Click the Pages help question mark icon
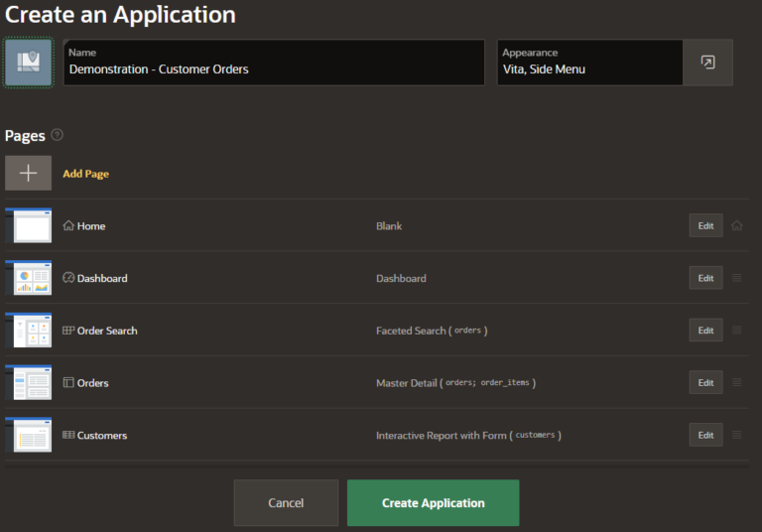Screen dimensions: 762x532 click(58, 135)
